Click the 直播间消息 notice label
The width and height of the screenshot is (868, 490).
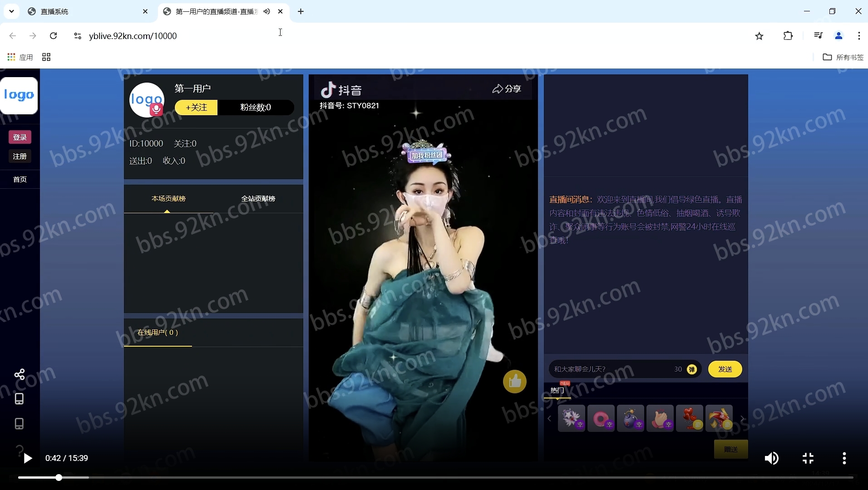pyautogui.click(x=571, y=200)
